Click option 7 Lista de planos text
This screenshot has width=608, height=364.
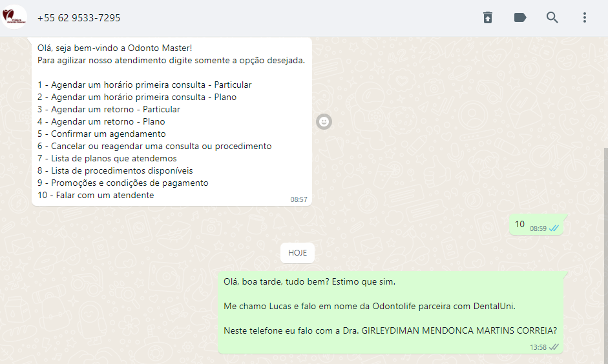(x=107, y=158)
